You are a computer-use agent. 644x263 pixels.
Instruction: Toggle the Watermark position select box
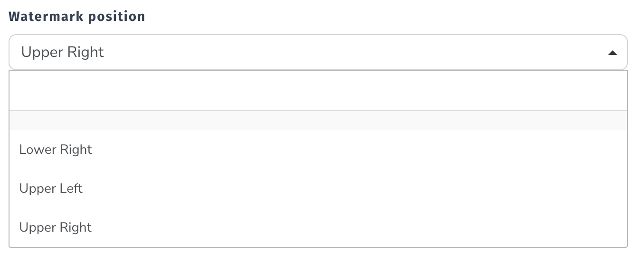point(318,52)
